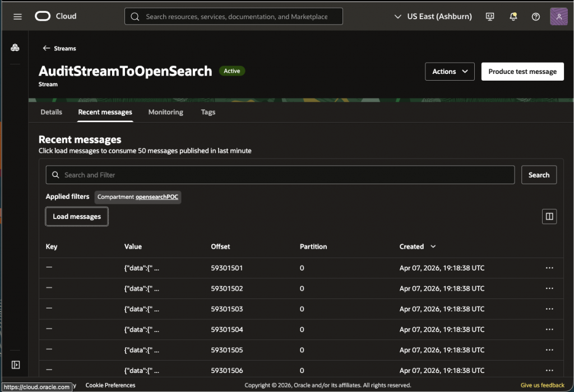The image size is (574, 392).
Task: Focus the Search and Filter field
Action: (280, 175)
